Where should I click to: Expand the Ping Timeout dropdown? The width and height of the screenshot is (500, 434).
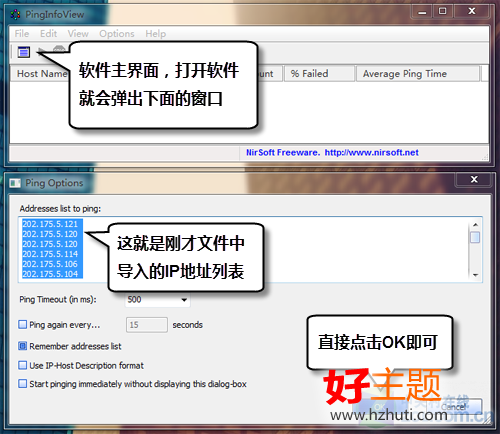tap(184, 300)
